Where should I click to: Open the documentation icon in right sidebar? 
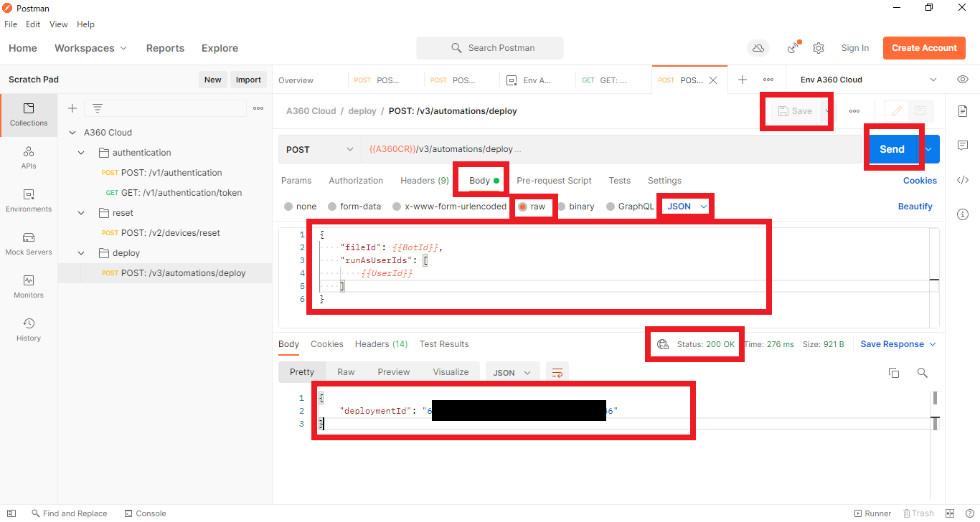tap(963, 111)
